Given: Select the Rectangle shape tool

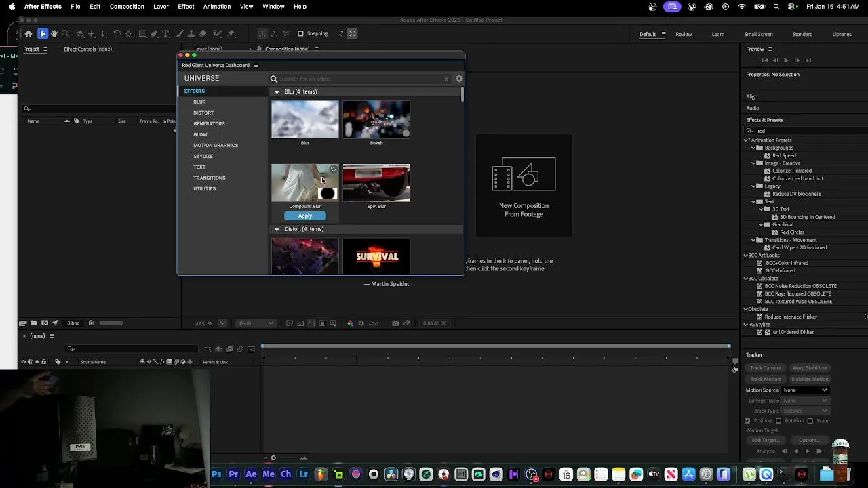Looking at the screenshot, I should pos(142,33).
